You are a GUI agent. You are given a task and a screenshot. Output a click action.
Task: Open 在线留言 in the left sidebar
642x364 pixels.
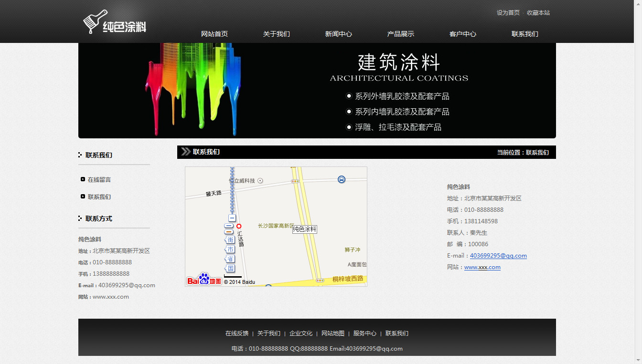tap(99, 180)
